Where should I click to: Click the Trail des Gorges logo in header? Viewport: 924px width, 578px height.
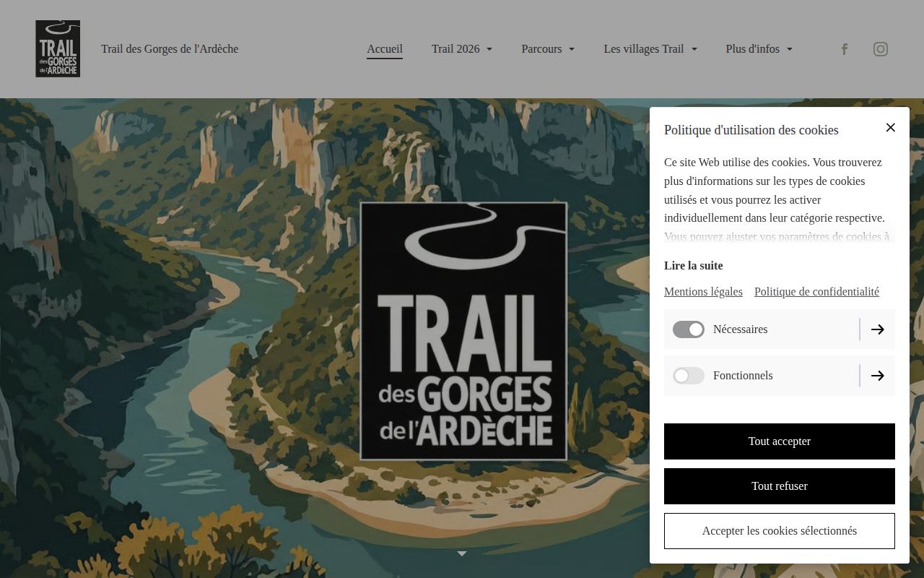tap(58, 48)
